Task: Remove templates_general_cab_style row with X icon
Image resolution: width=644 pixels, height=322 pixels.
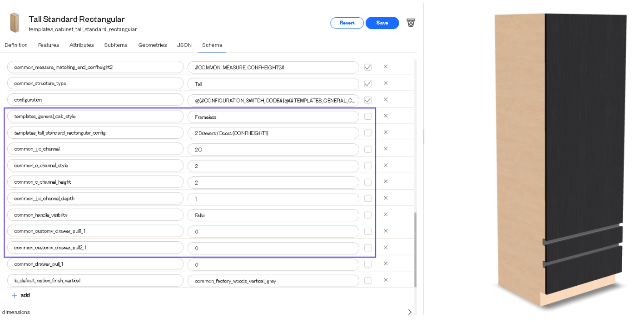Action: 386,116
